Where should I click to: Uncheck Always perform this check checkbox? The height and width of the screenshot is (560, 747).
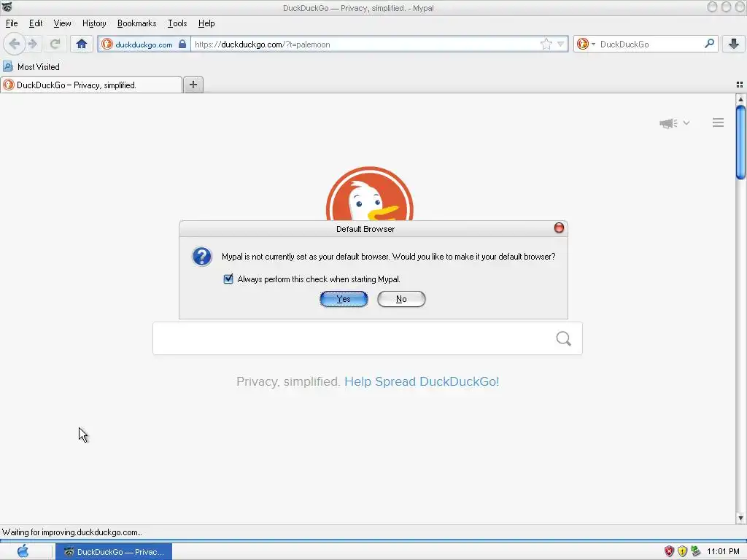(228, 279)
